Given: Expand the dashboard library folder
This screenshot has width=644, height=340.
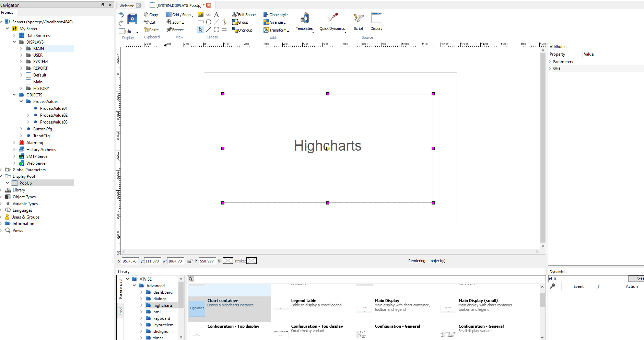Looking at the screenshot, I should point(141,292).
